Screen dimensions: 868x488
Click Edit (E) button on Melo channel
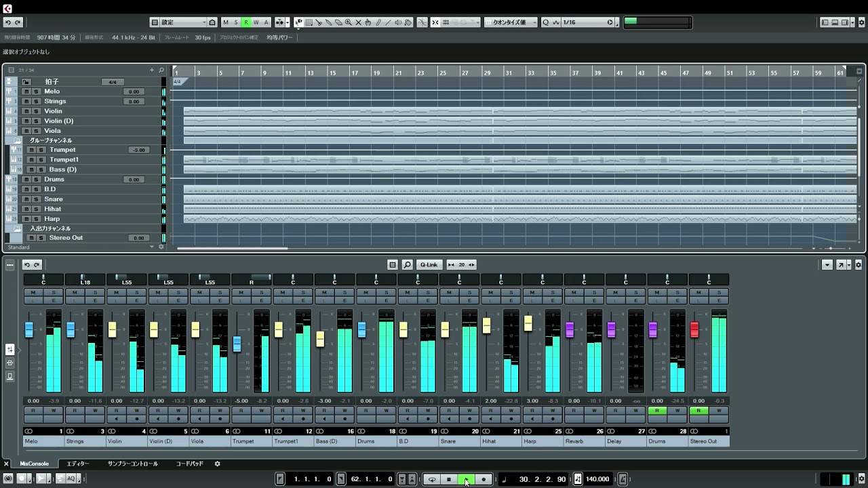pyautogui.click(x=54, y=300)
